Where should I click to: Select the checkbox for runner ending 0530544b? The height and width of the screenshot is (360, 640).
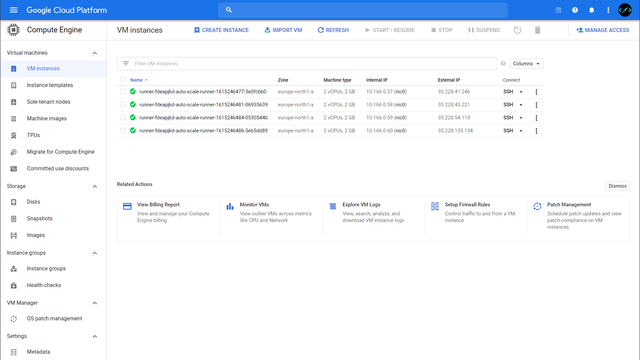pyautogui.click(x=123, y=118)
